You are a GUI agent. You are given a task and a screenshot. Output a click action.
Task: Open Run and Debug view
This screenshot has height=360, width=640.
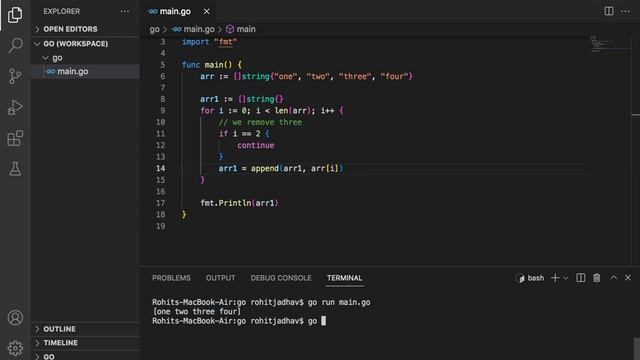pyautogui.click(x=15, y=107)
